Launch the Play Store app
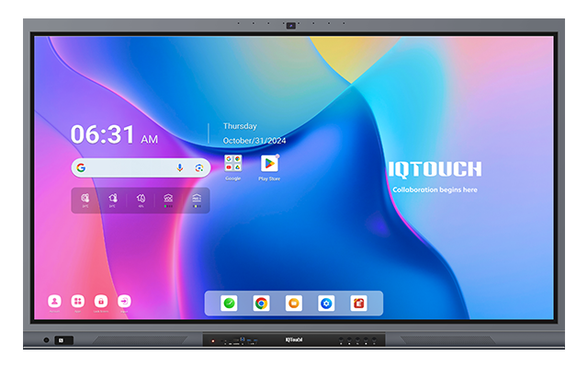The image size is (588, 368). pos(269,164)
